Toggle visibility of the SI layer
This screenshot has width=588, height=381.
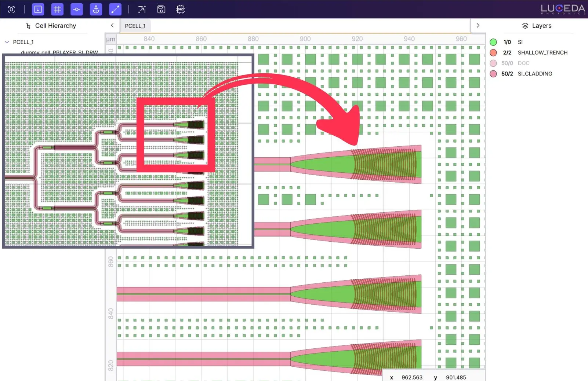click(x=493, y=42)
